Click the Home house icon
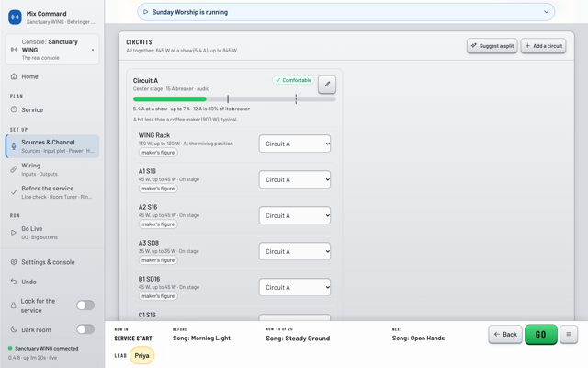588x368 pixels. point(14,76)
